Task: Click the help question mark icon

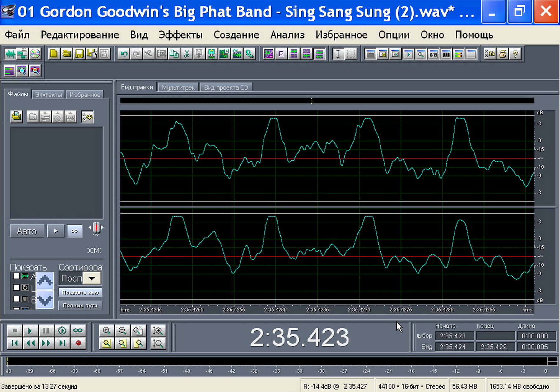Action: (x=515, y=54)
